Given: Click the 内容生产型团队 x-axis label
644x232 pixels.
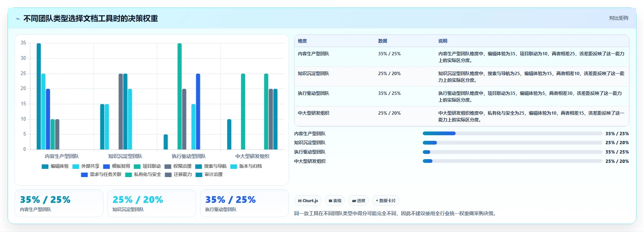Looking at the screenshot, I should coord(62,156).
